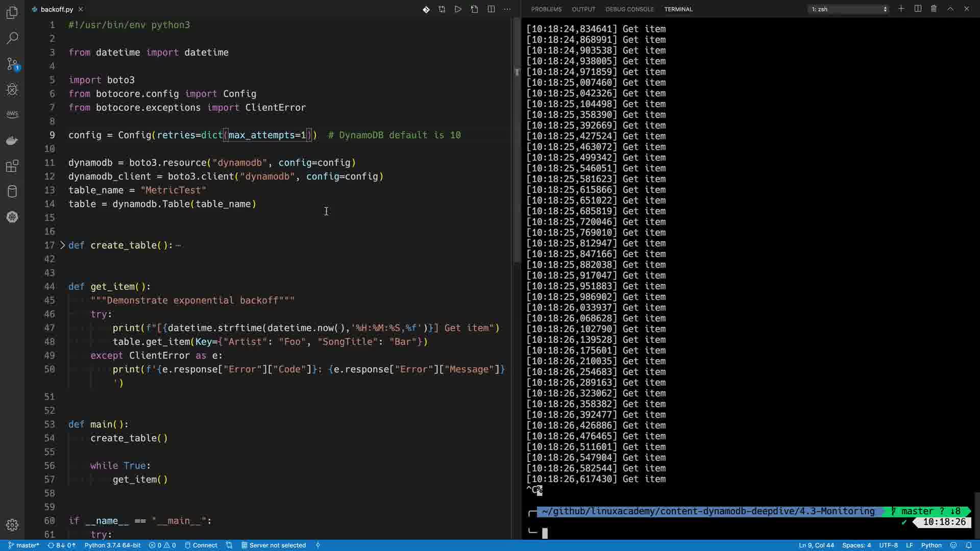Open the Debug view icon

[x=12, y=90]
